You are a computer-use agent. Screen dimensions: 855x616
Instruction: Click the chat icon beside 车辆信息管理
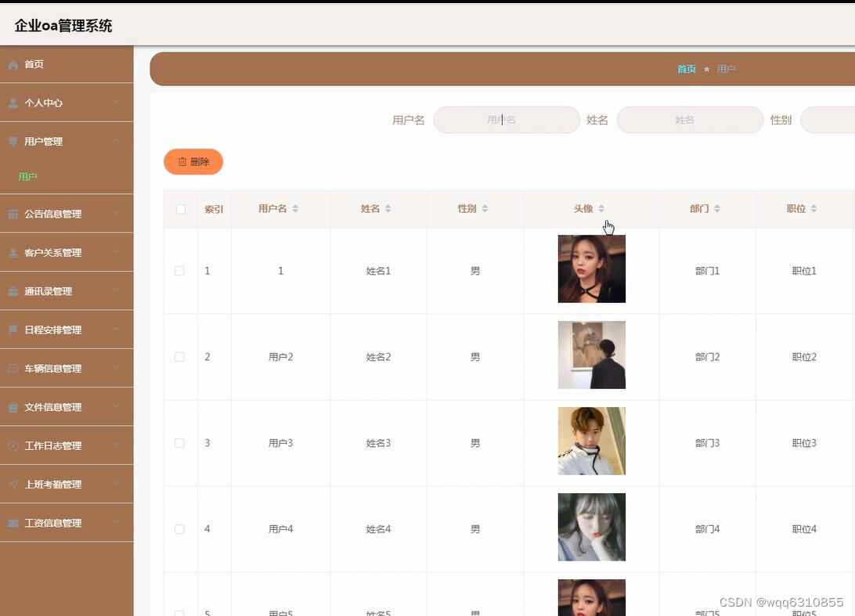point(13,369)
